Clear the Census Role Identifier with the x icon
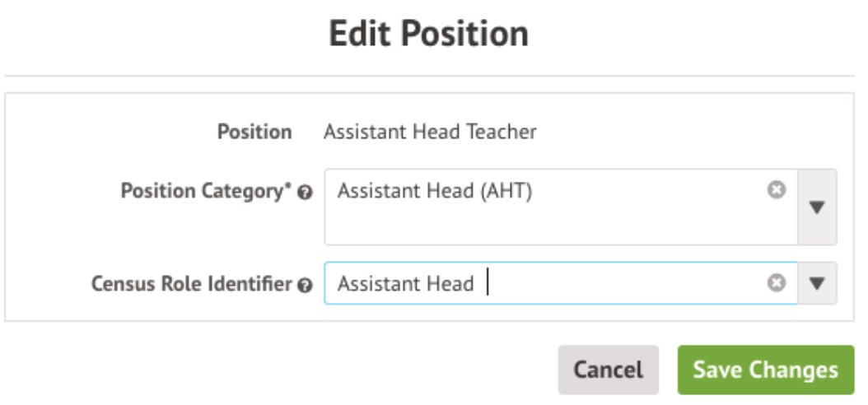Image resolution: width=868 pixels, height=405 pixels. click(x=775, y=283)
